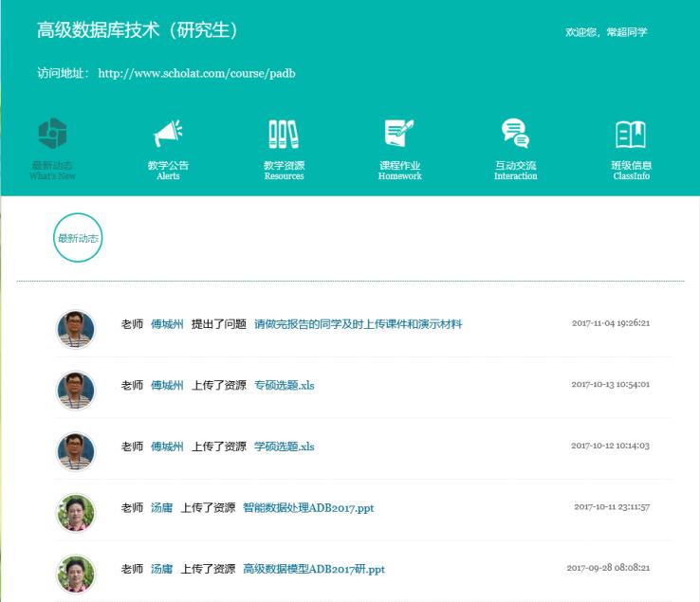Image resolution: width=700 pixels, height=602 pixels.
Task: Open the Homework notepad icon
Action: [399, 133]
